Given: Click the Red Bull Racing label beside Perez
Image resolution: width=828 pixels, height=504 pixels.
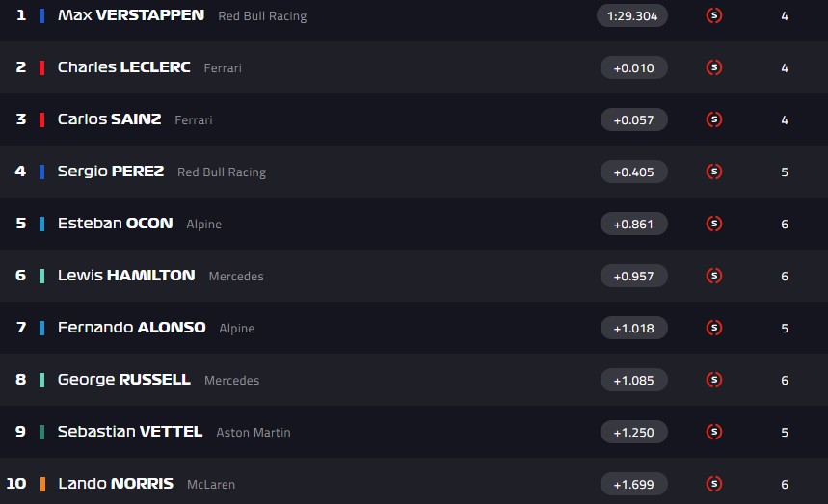Looking at the screenshot, I should point(222,172).
